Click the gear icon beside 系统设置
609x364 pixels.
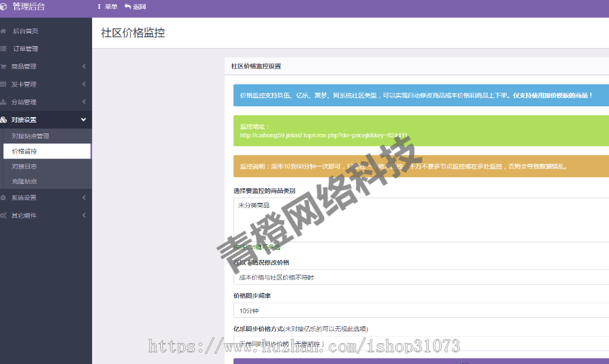[x=3, y=198]
